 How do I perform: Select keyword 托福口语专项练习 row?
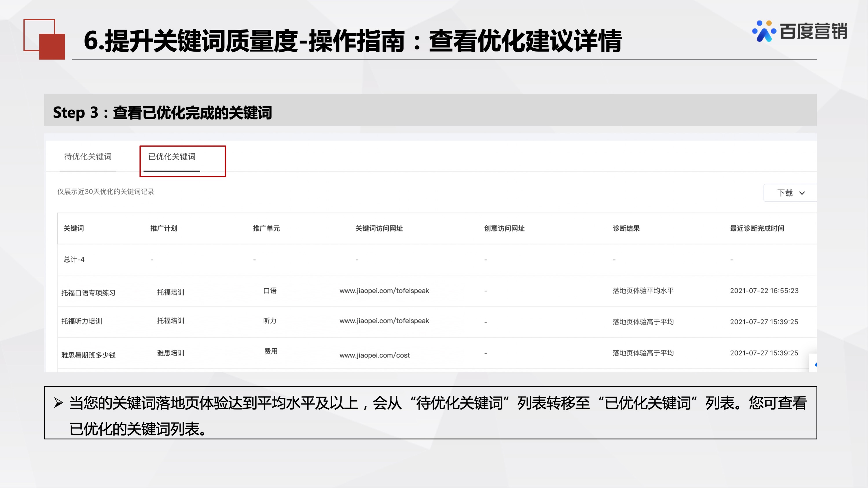point(89,293)
